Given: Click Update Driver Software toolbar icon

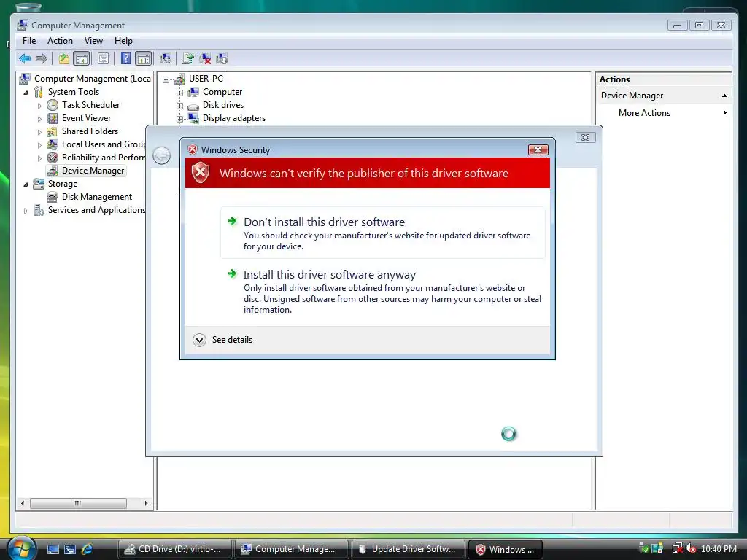Looking at the screenshot, I should 188,58.
